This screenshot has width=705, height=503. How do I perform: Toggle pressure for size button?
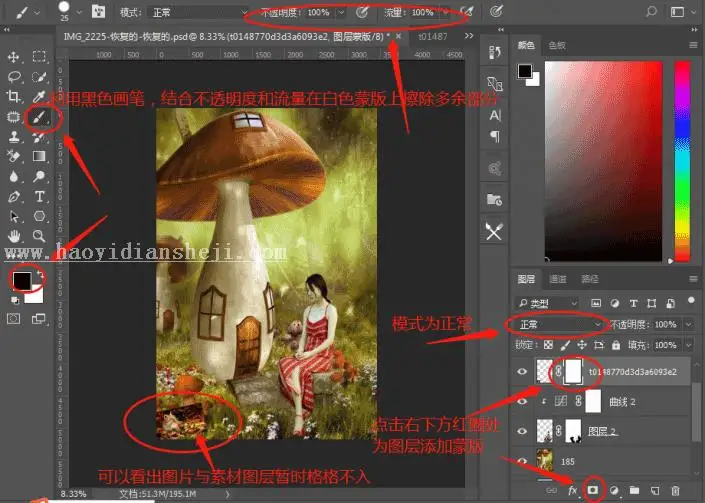tap(496, 12)
